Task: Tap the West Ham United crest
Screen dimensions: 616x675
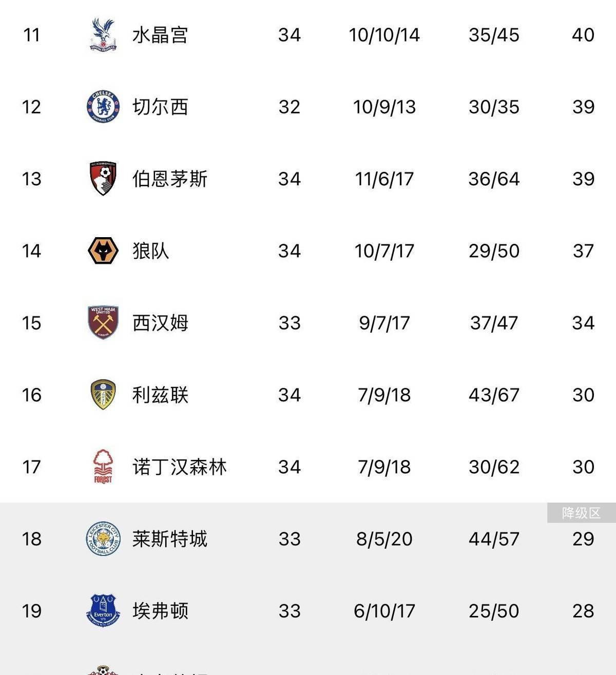Action: (x=103, y=322)
